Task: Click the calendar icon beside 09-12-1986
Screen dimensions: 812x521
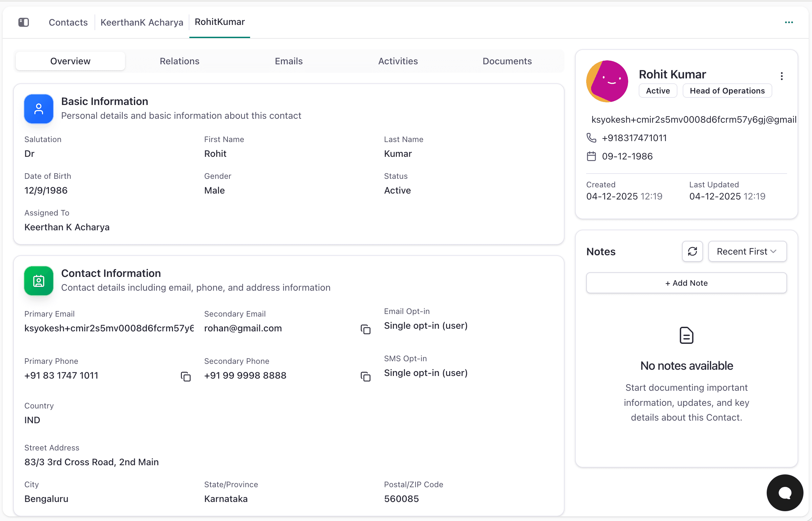Action: pyautogui.click(x=591, y=156)
